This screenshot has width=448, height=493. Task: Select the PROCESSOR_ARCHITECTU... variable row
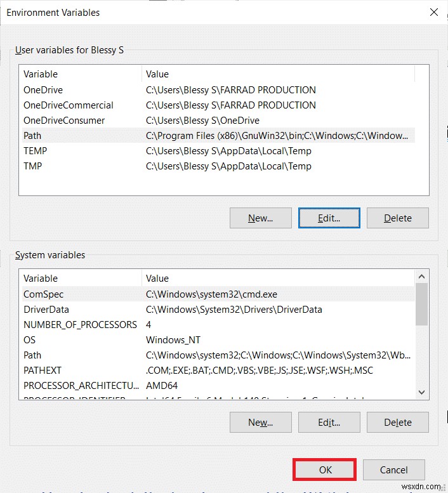[218, 386]
